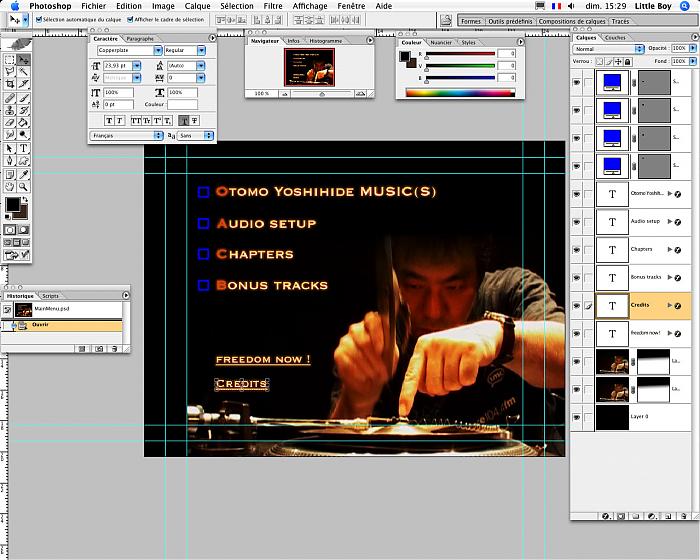Screen dimensions: 700x560
Task: Hide the Credits layer via eye icon
Action: (x=576, y=306)
